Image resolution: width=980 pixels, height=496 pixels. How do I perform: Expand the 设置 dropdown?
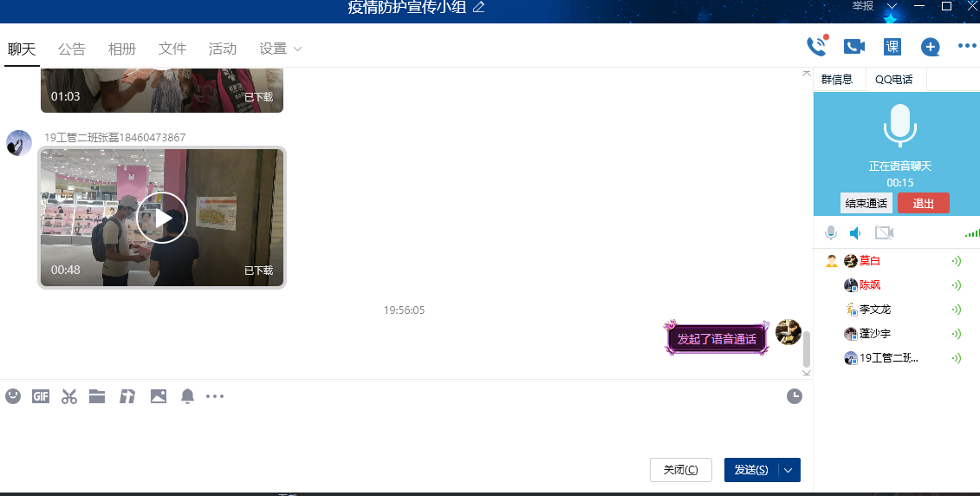297,49
